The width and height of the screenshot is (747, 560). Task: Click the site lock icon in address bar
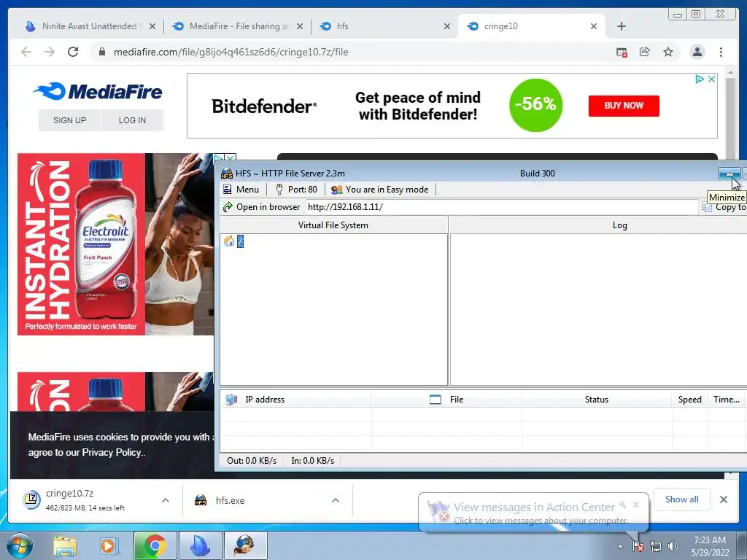101,52
